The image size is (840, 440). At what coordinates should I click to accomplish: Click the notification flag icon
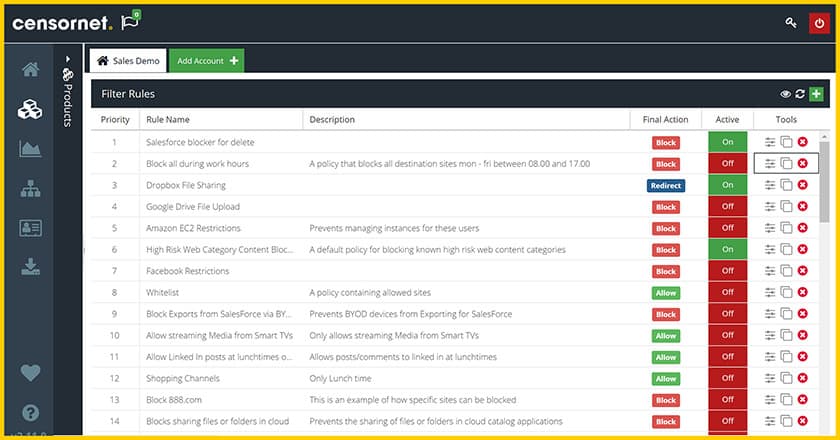130,21
